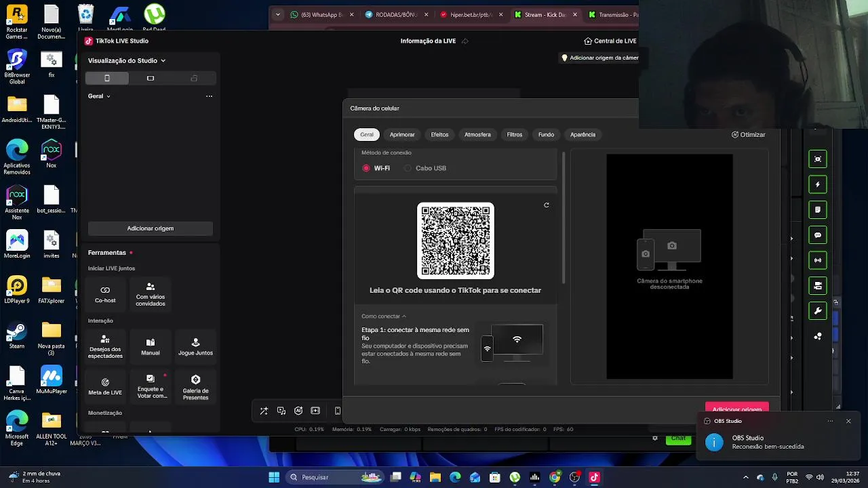Switch to the Filtros tab
Image resolution: width=868 pixels, height=488 pixels.
pyautogui.click(x=515, y=134)
